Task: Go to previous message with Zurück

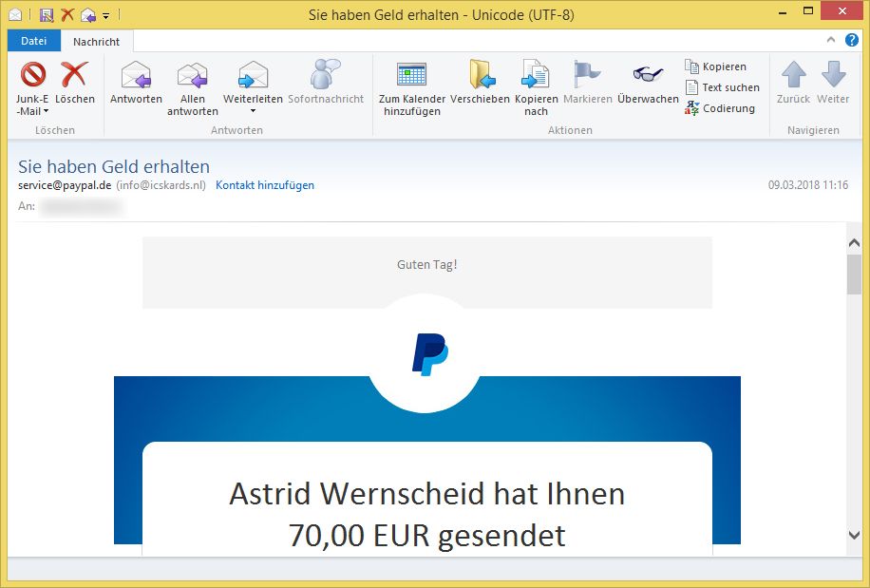Action: [793, 84]
